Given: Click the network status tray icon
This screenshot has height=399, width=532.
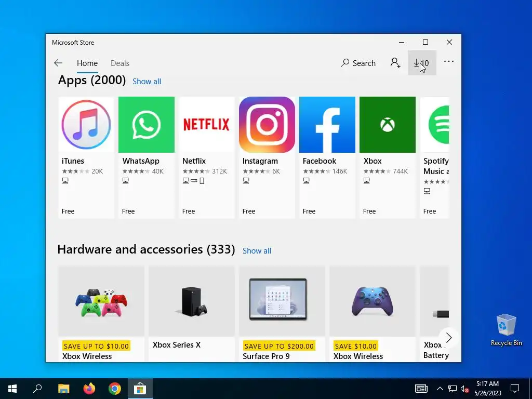Looking at the screenshot, I should (453, 389).
